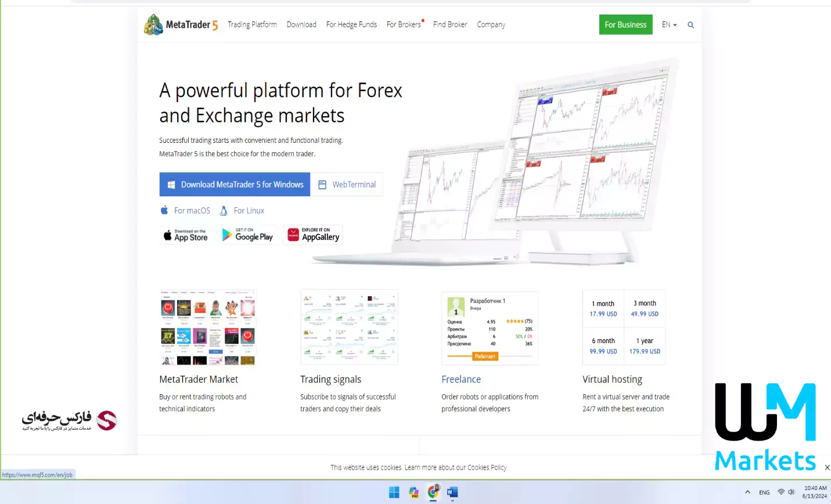Open the Trading signals heading link
Viewport: 831px width, 504px height.
point(331,379)
